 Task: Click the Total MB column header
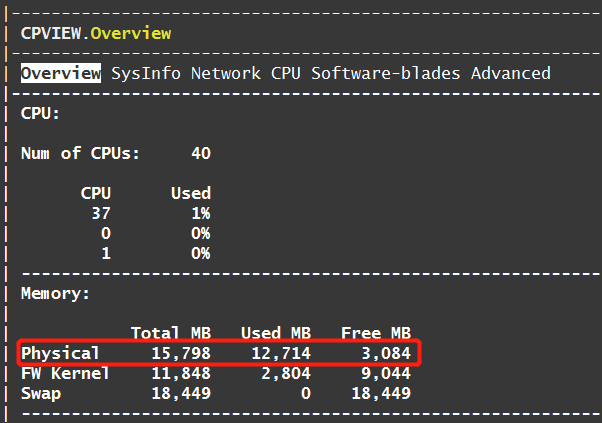[171, 333]
